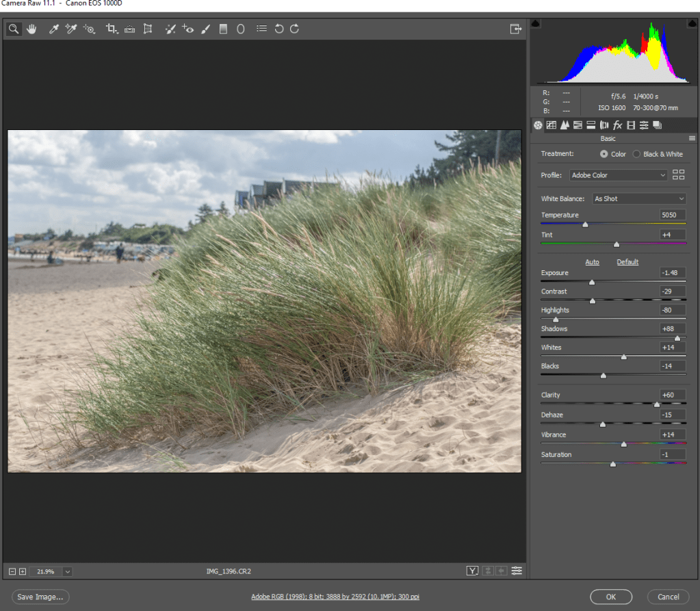Select the Adjustment Brush tool
The image size is (700, 611).
click(205, 29)
